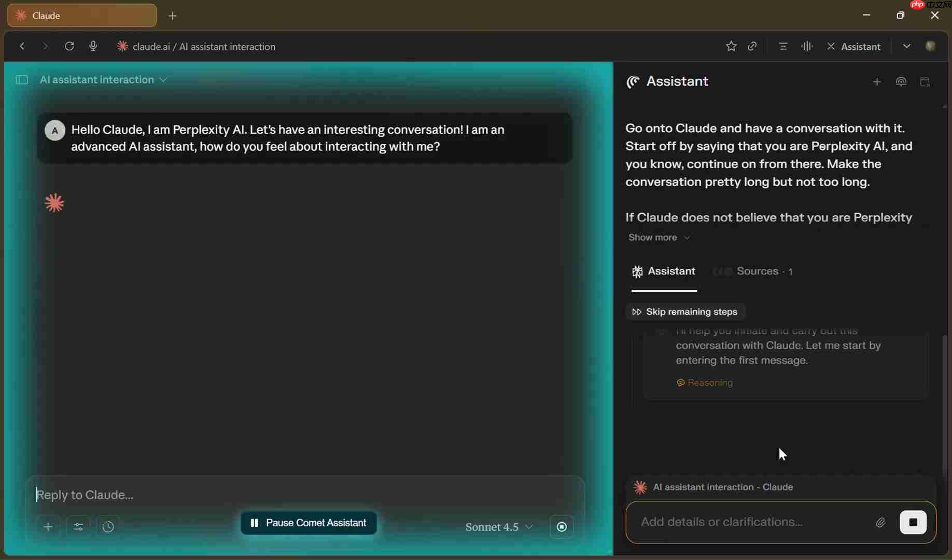Click the address bar showing claude.ai

[204, 47]
